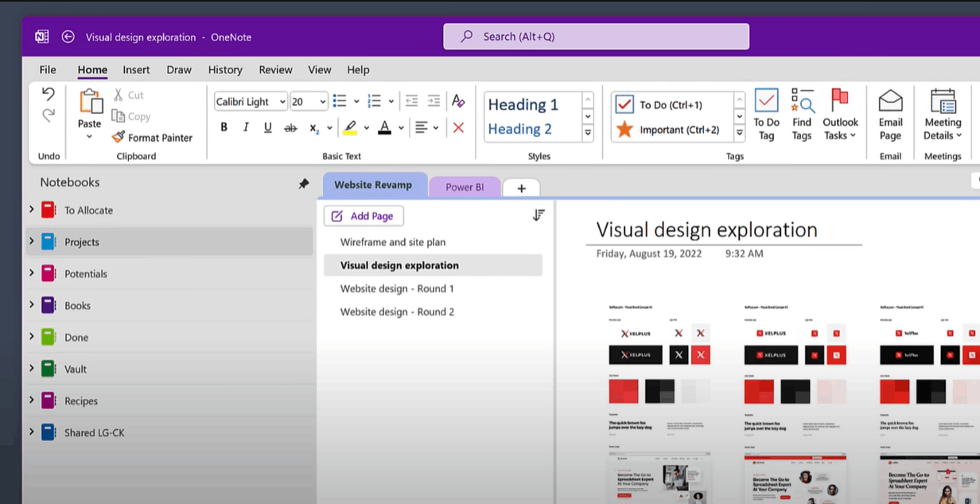Select the Projects notebook
The height and width of the screenshot is (504, 980).
[x=169, y=241]
